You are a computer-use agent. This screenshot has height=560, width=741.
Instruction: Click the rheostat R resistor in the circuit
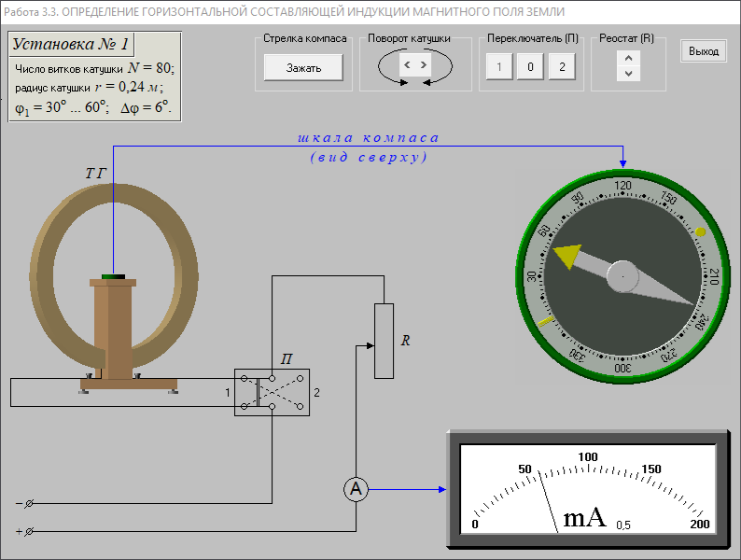click(x=384, y=341)
